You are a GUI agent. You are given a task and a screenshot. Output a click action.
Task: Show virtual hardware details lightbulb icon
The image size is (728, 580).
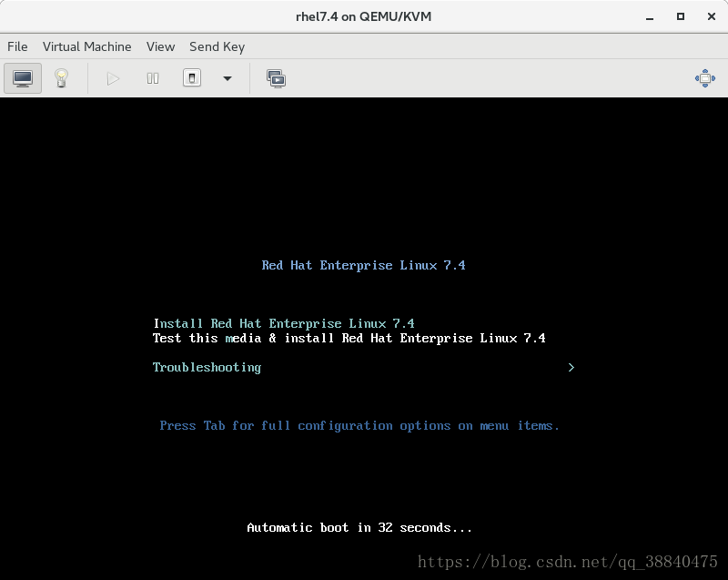pyautogui.click(x=61, y=78)
